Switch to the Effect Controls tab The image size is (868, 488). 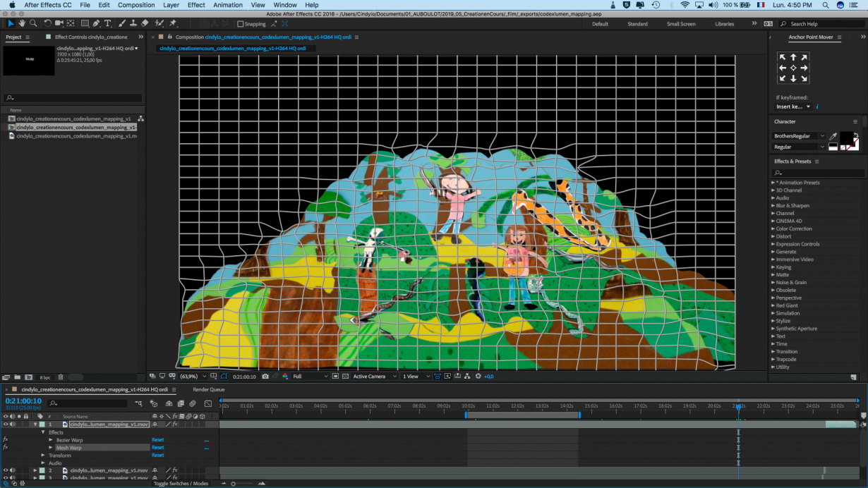91,37
